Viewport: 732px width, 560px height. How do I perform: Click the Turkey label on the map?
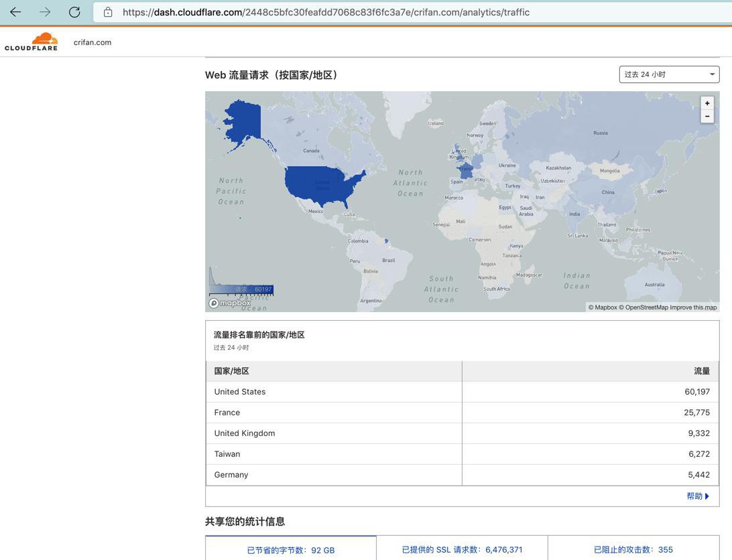(x=513, y=186)
